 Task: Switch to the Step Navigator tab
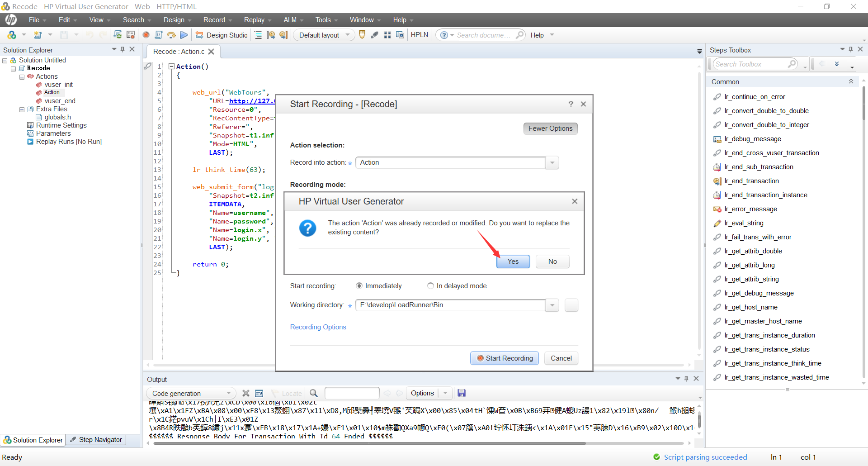(96, 440)
